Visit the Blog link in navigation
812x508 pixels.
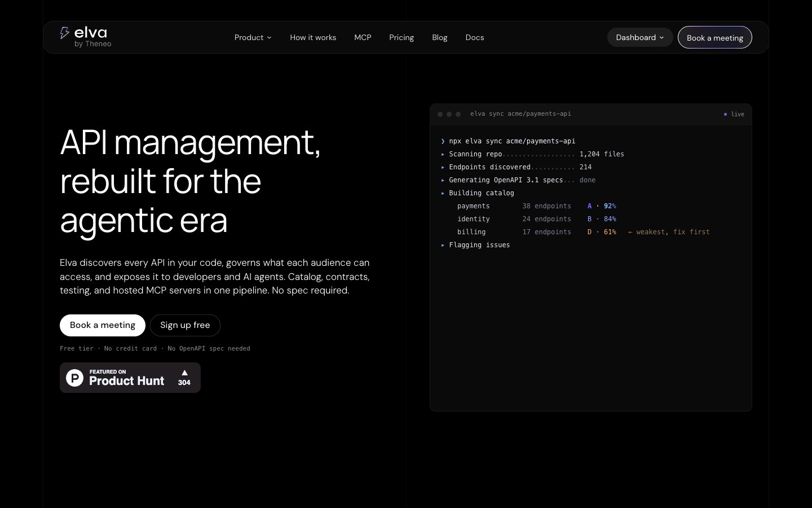[440, 37]
